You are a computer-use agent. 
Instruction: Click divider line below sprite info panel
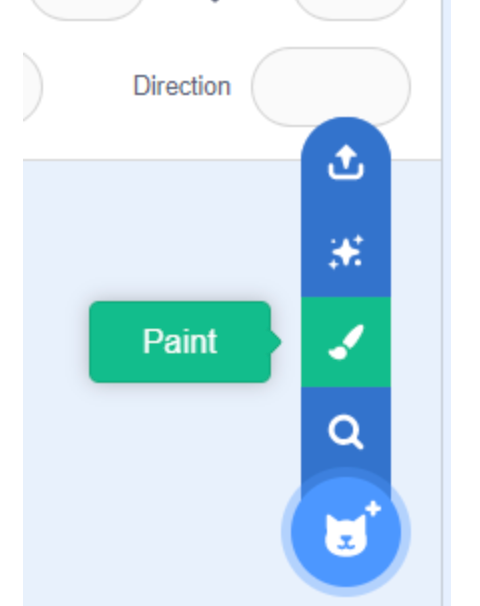pyautogui.click(x=162, y=159)
